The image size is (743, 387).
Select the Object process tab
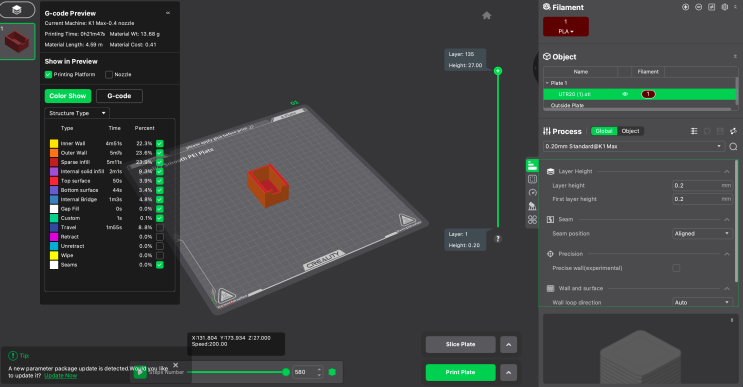[630, 131]
